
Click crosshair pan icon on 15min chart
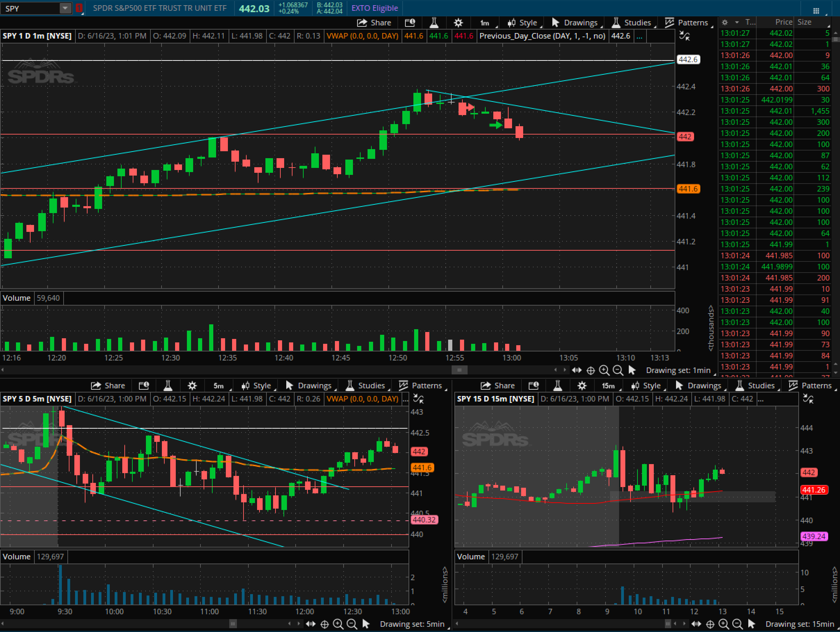(x=710, y=624)
